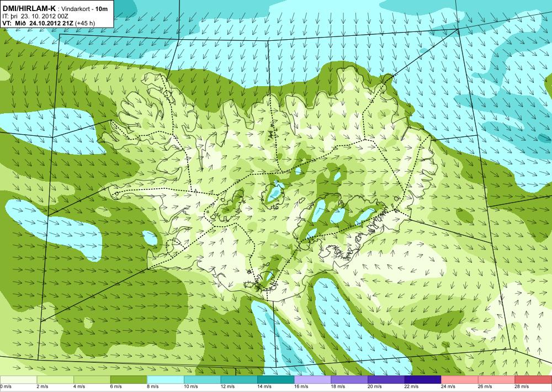Click the '4 m/s' legend label
The width and height of the screenshot is (552, 392).
79,386
